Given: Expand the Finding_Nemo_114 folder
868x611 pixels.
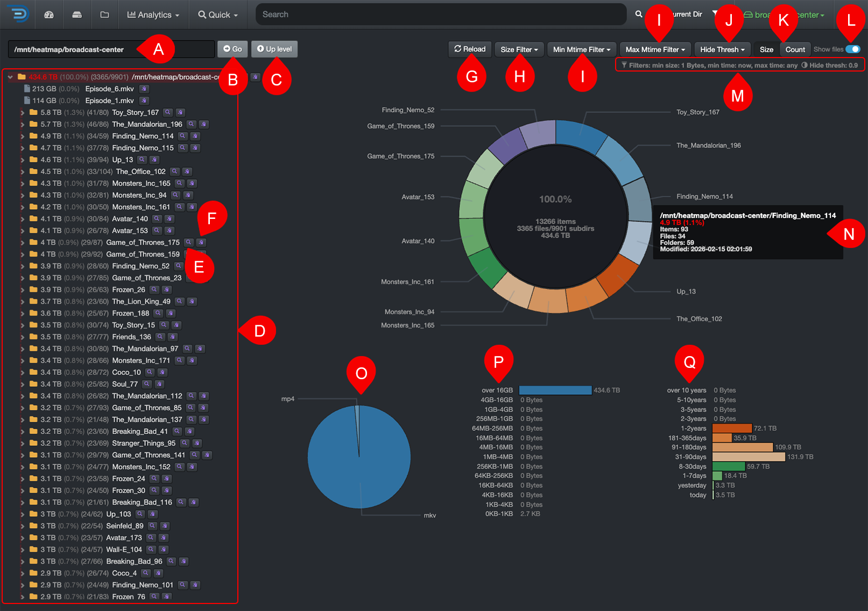Looking at the screenshot, I should (22, 136).
